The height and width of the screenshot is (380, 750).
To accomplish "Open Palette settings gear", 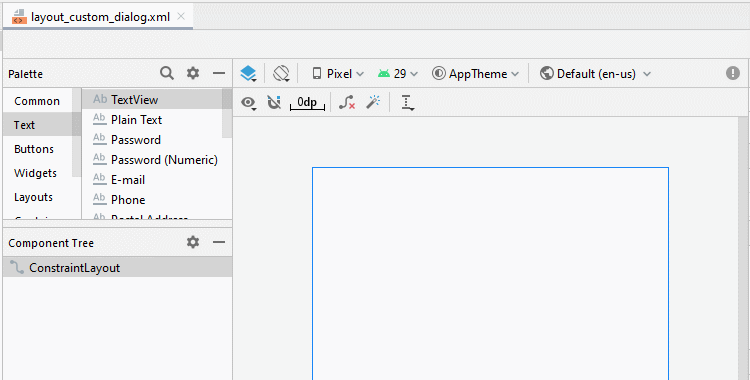I will coord(193,73).
